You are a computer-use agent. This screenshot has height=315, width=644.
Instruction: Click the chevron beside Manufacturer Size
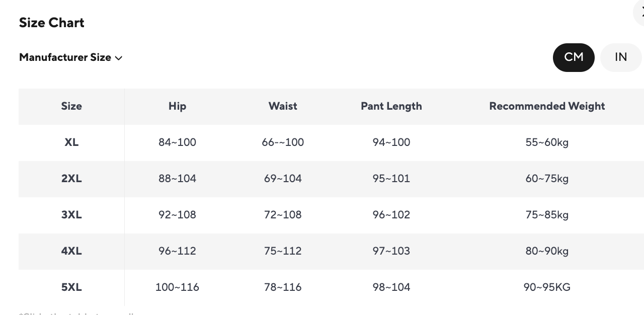(x=119, y=58)
